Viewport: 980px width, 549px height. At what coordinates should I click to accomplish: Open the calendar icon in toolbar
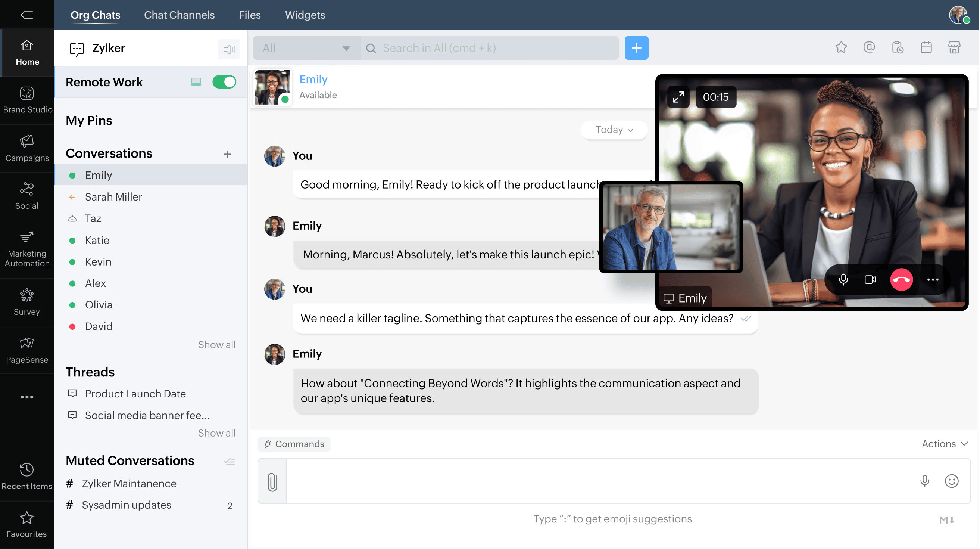tap(926, 47)
